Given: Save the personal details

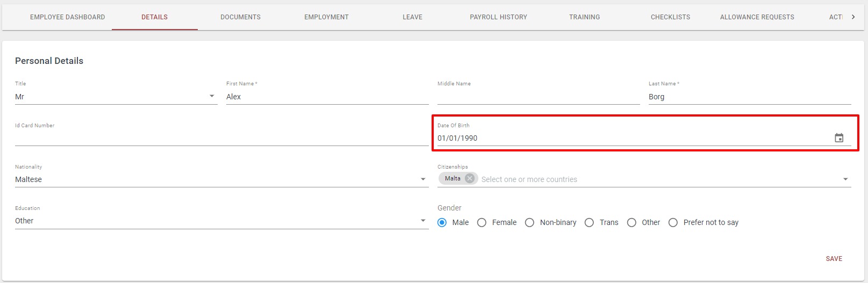Looking at the screenshot, I should point(834,259).
